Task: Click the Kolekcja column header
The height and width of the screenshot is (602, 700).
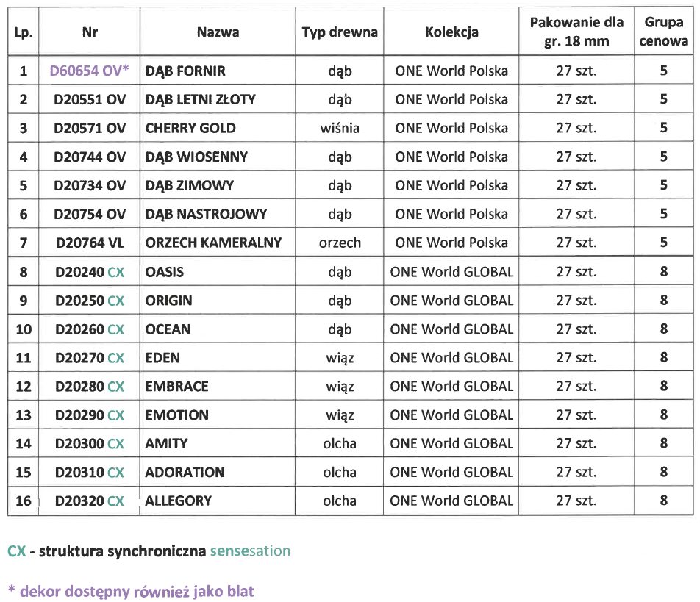Action: pyautogui.click(x=451, y=32)
